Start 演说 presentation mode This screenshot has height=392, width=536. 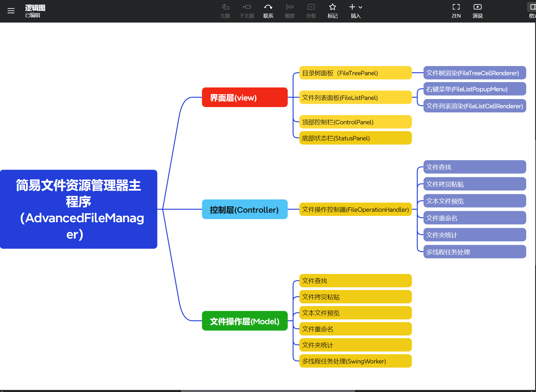click(x=477, y=10)
